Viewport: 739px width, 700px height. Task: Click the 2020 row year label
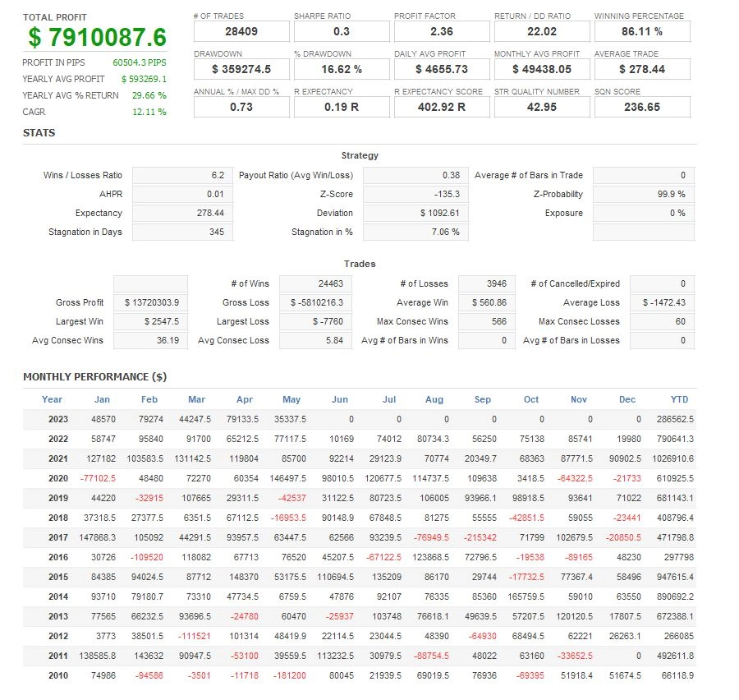click(x=58, y=478)
